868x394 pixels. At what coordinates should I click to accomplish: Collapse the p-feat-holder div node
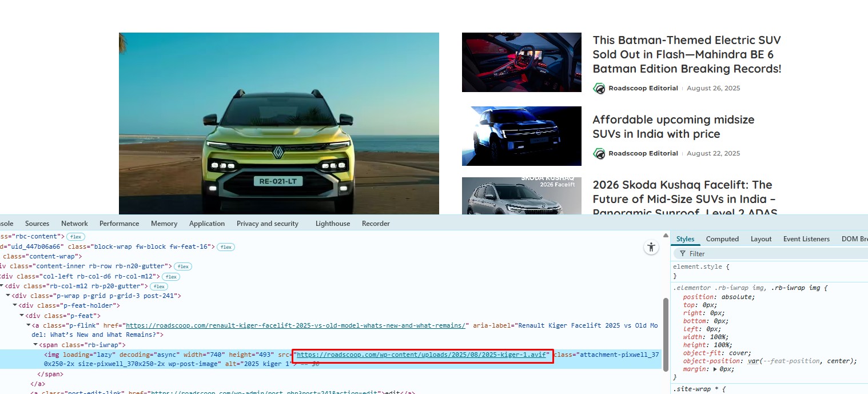pyautogui.click(x=15, y=306)
